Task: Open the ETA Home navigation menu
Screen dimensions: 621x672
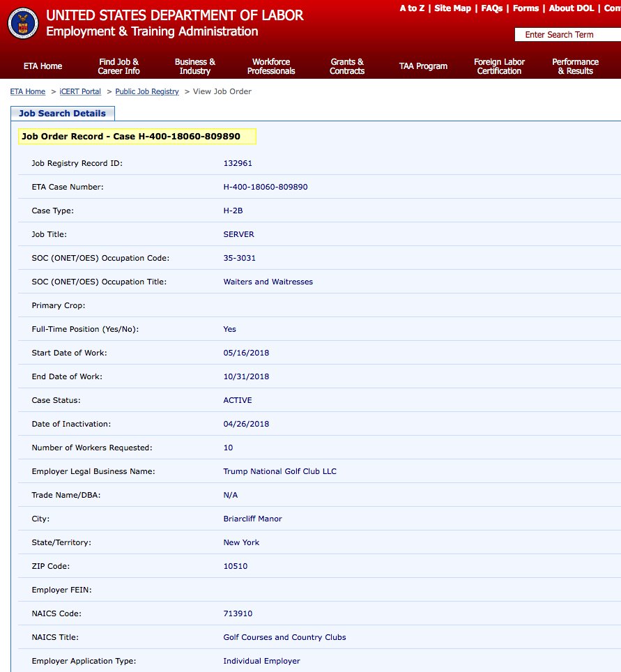Action: point(43,66)
